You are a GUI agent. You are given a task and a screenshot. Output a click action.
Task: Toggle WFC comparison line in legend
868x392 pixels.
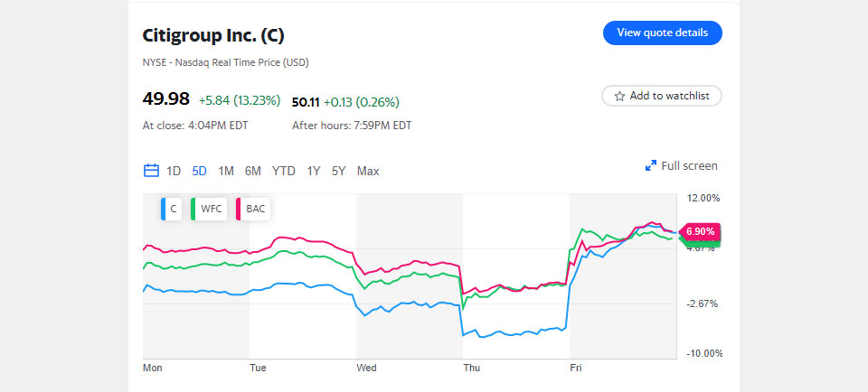pyautogui.click(x=208, y=209)
